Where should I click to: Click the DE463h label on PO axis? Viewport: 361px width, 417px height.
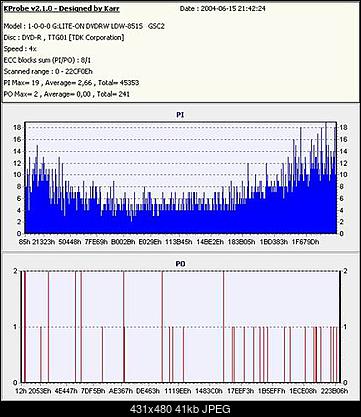pyautogui.click(x=148, y=391)
